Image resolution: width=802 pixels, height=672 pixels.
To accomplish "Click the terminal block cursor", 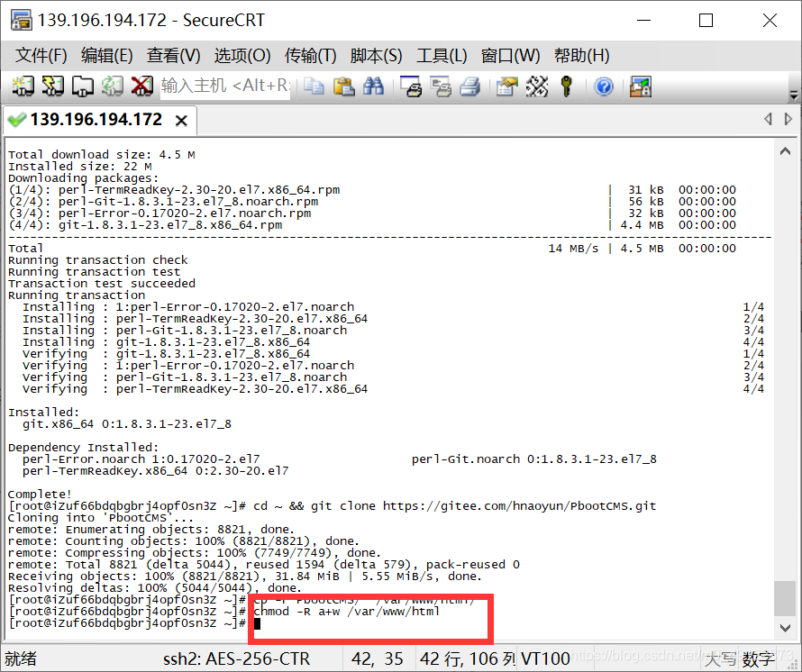I will click(258, 624).
